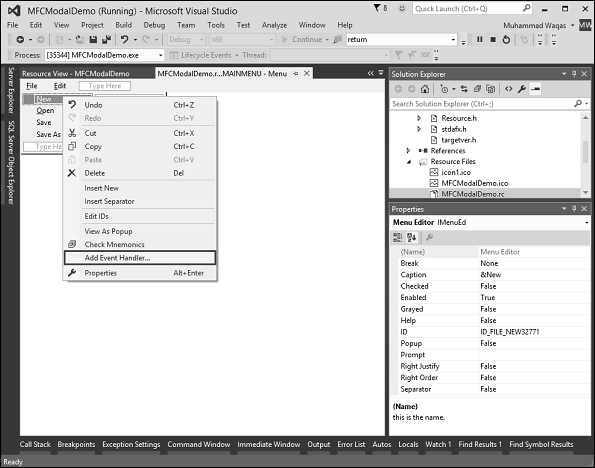The width and height of the screenshot is (595, 468).
Task: Open Lifecycle Events dropdown
Action: pyautogui.click(x=236, y=55)
